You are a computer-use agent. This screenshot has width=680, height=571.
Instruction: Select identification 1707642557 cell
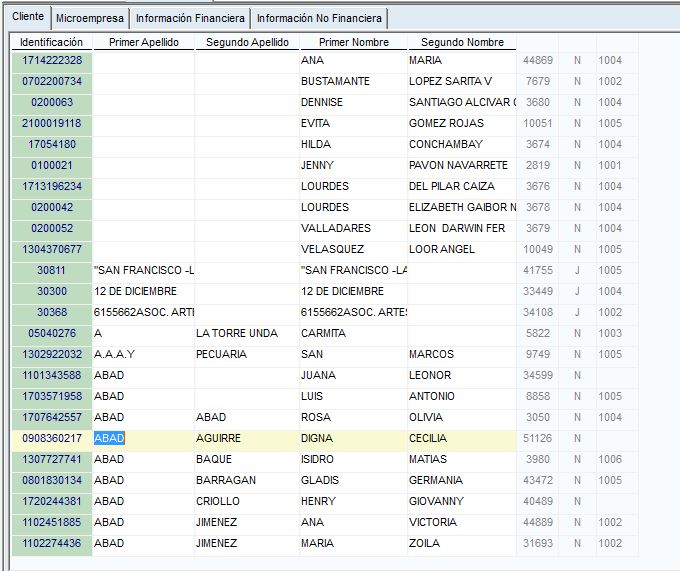pyautogui.click(x=52, y=418)
